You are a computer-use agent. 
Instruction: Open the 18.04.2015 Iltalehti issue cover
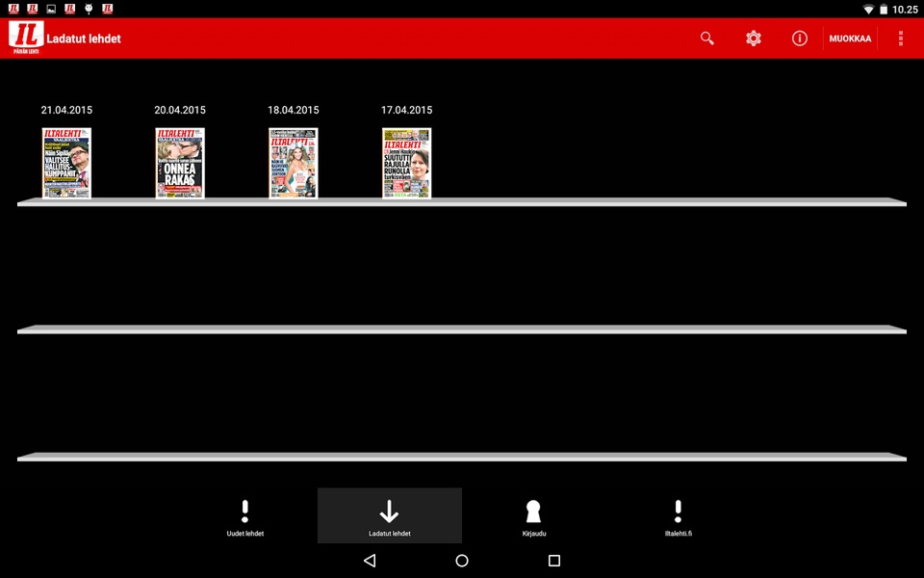tap(294, 164)
